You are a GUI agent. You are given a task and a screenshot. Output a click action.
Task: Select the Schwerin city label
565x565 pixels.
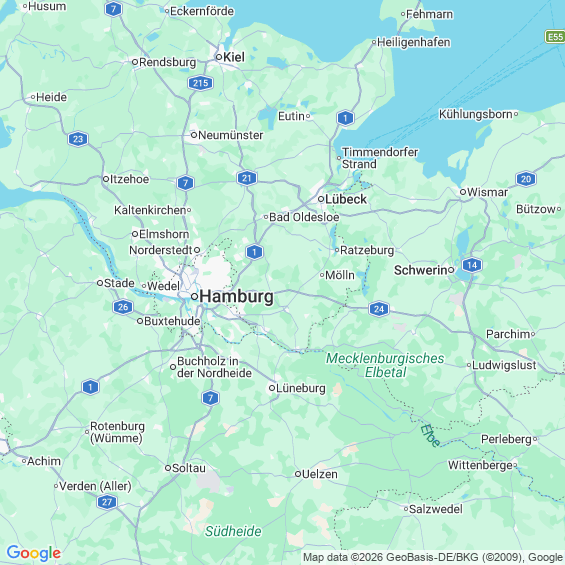click(421, 270)
